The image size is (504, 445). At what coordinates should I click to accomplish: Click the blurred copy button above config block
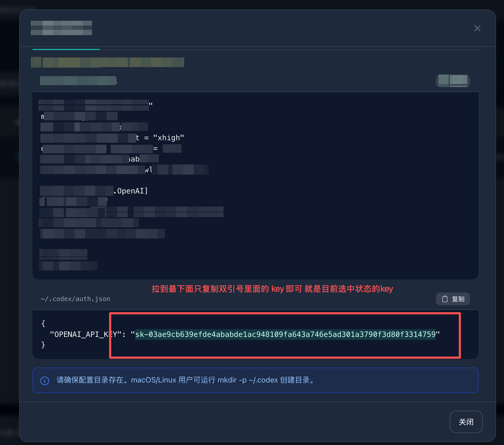[453, 81]
